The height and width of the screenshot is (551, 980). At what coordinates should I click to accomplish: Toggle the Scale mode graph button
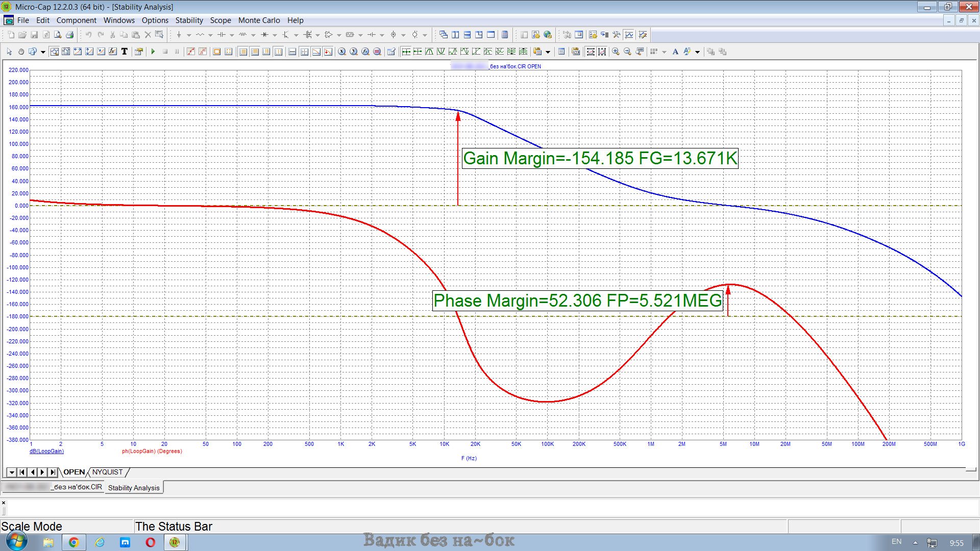(x=54, y=52)
